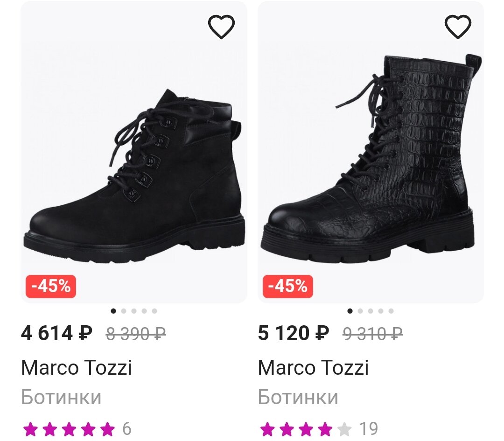Select last image dot under left boot

click(154, 311)
